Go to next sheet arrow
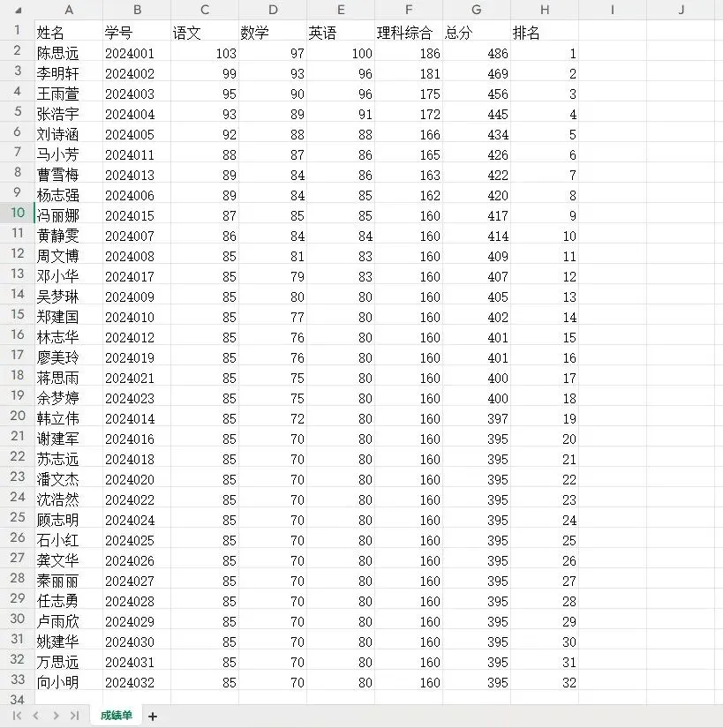This screenshot has height=728, width=723. [x=56, y=716]
